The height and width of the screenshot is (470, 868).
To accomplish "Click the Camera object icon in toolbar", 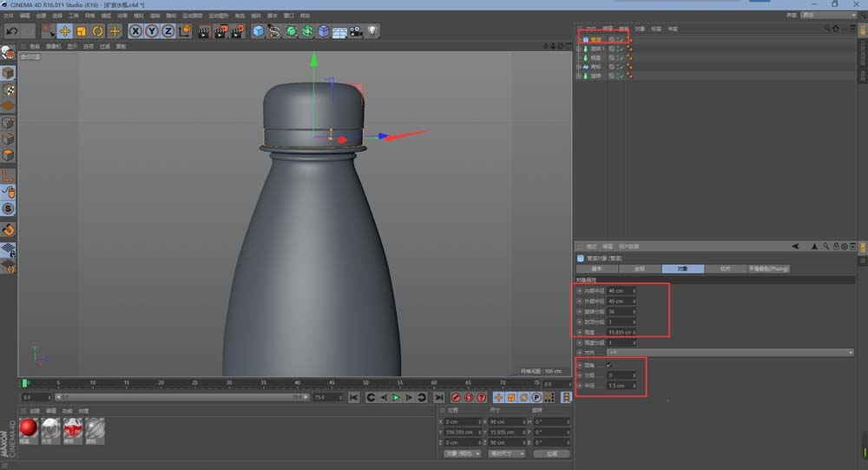I will tap(356, 31).
